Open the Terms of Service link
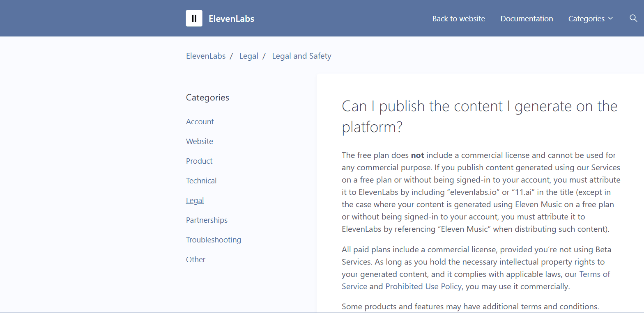Viewport: 644px width, 313px height. 476,280
